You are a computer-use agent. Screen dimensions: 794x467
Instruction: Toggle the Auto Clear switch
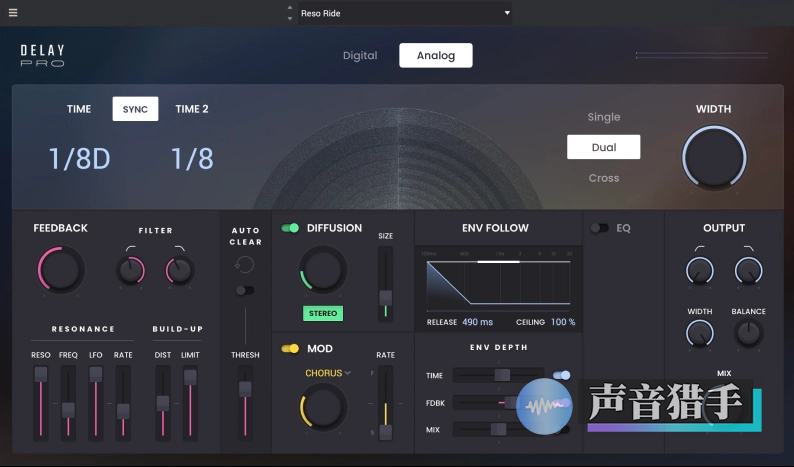tap(245, 290)
